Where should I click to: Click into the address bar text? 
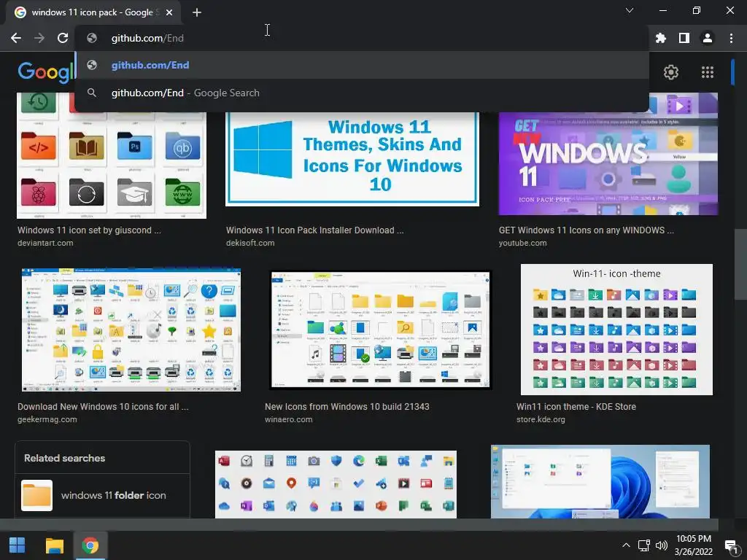(x=147, y=38)
